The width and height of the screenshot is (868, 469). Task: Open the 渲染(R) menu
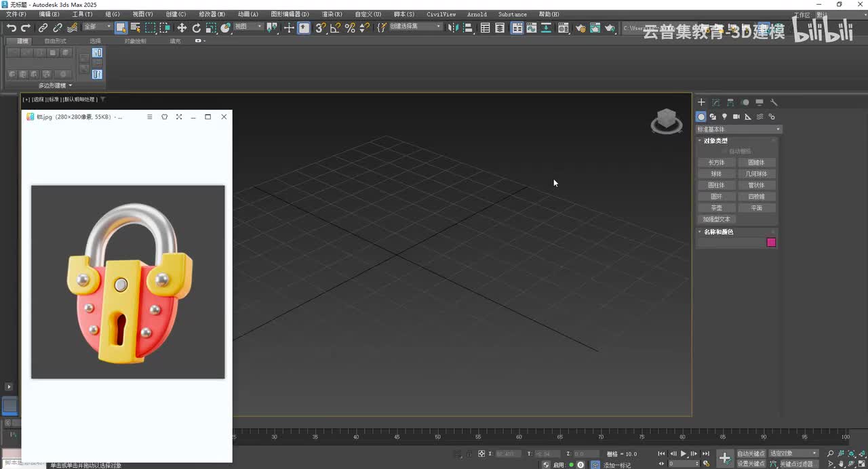[x=332, y=14]
